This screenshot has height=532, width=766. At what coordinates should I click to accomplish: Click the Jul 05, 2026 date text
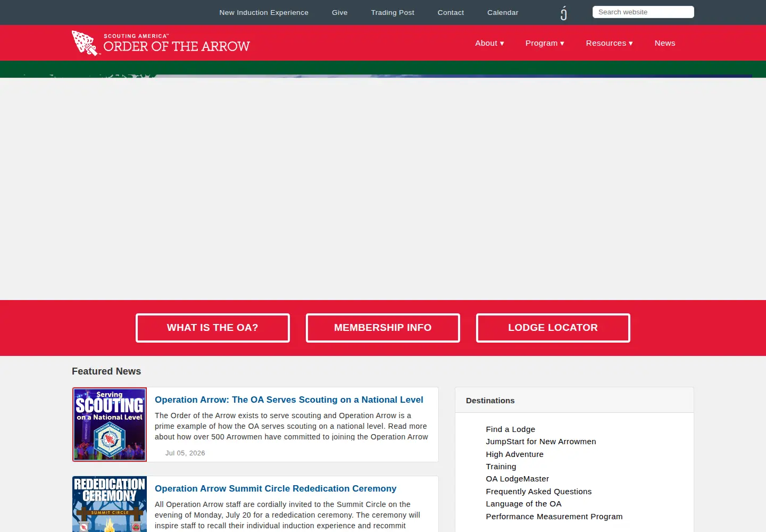coord(185,453)
